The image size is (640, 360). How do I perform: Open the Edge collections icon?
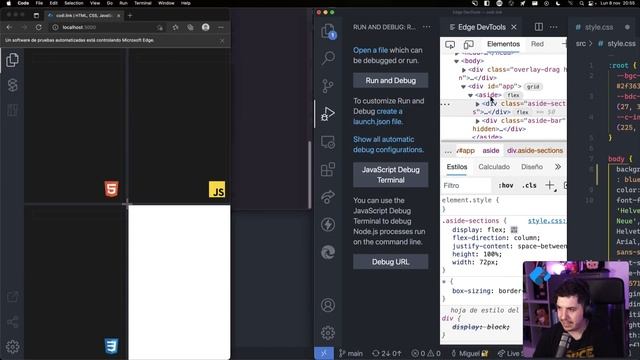pyautogui.click(x=190, y=27)
